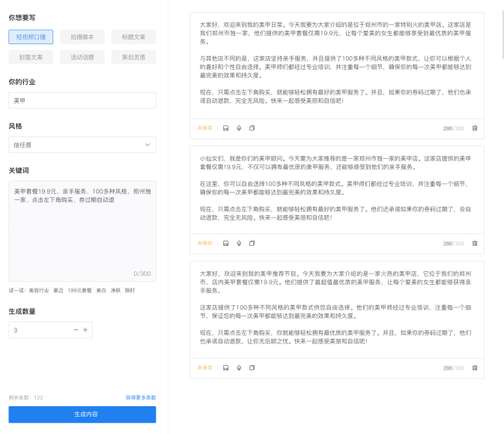The image size is (504, 434).
Task: Click 未保存 status on 小仙女们 card
Action: coord(204,243)
